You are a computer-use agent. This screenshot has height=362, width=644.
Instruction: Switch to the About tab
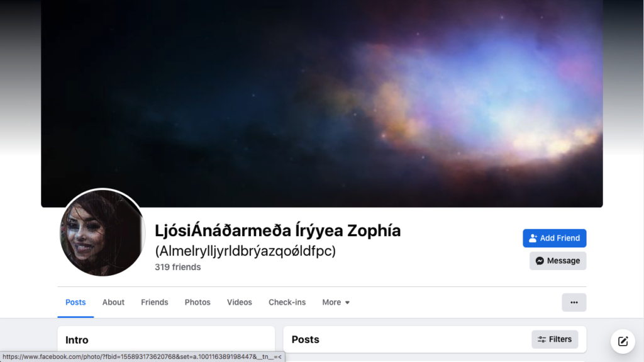113,302
